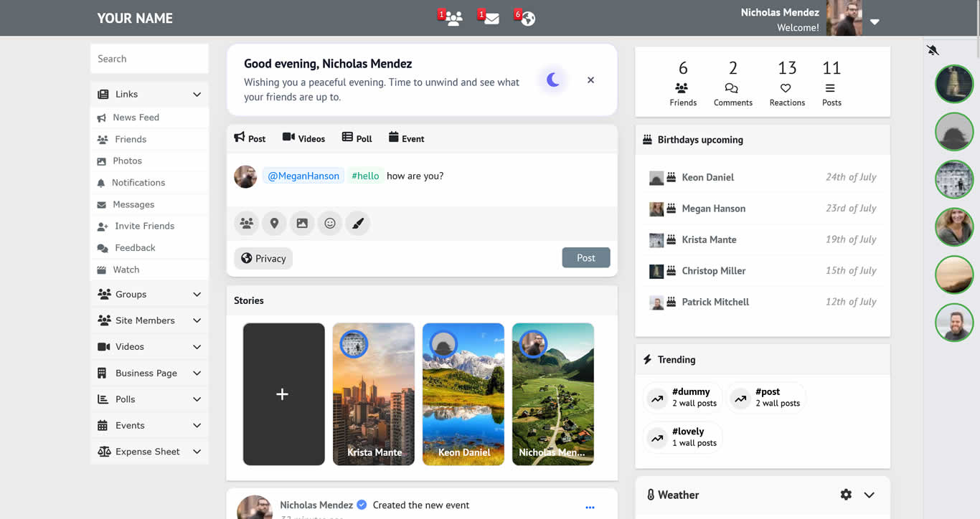Click the Post submit button
This screenshot has height=519, width=980.
click(x=586, y=258)
